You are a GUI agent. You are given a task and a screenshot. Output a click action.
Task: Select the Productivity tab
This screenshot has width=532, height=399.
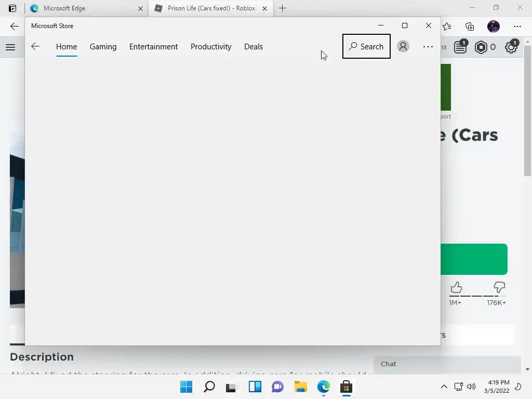pos(211,46)
